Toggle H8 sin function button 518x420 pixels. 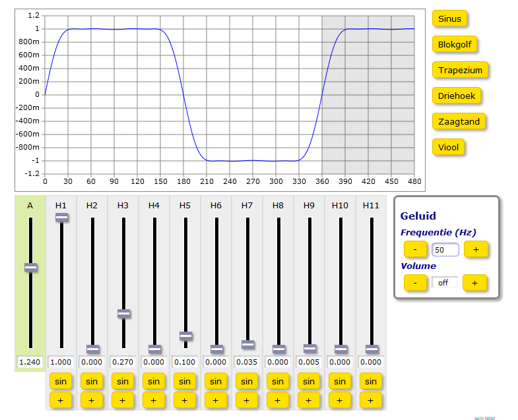[278, 381]
